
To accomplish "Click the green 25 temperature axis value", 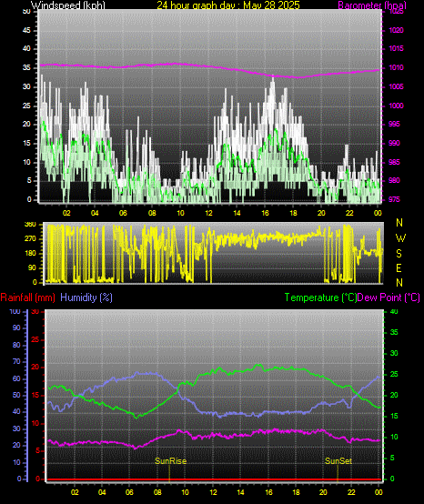I will (394, 375).
